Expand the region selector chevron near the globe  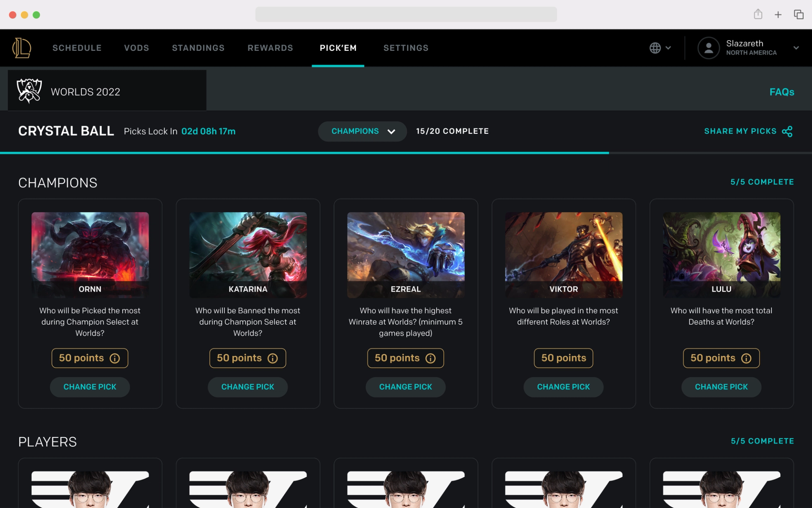pyautogui.click(x=668, y=48)
